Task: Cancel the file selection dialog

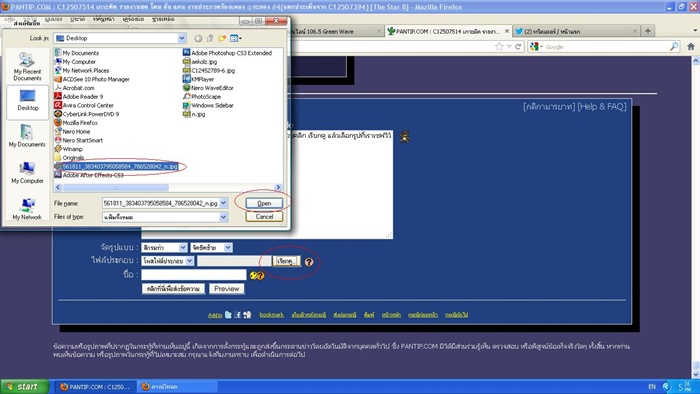Action: pyautogui.click(x=264, y=216)
